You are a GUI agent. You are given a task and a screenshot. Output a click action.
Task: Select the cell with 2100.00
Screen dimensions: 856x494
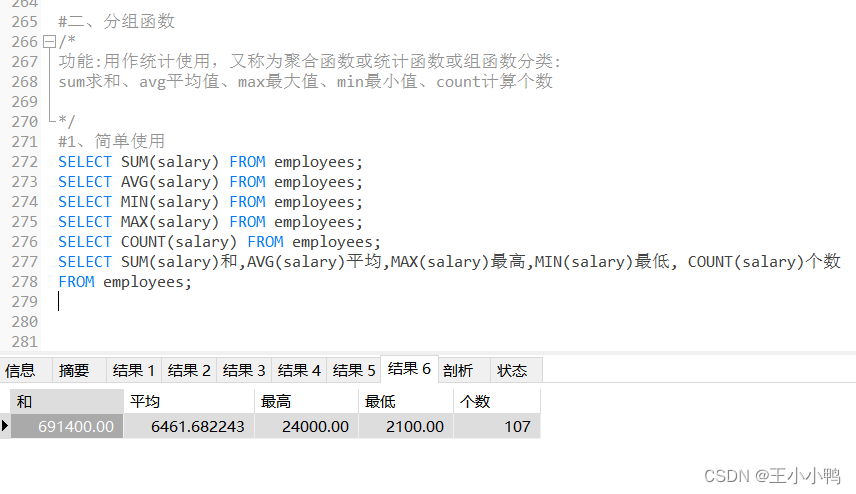click(406, 426)
